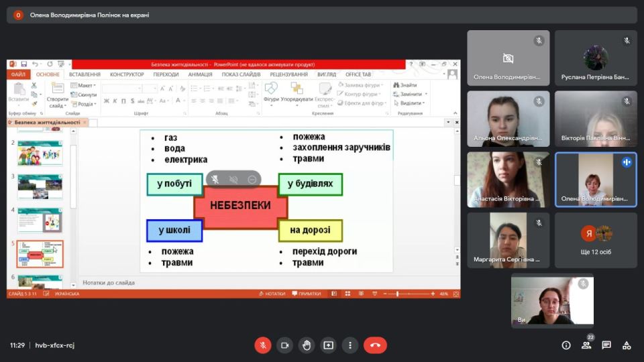This screenshot has height=362, width=644.
Task: Open meeting details info icon
Action: click(566, 345)
